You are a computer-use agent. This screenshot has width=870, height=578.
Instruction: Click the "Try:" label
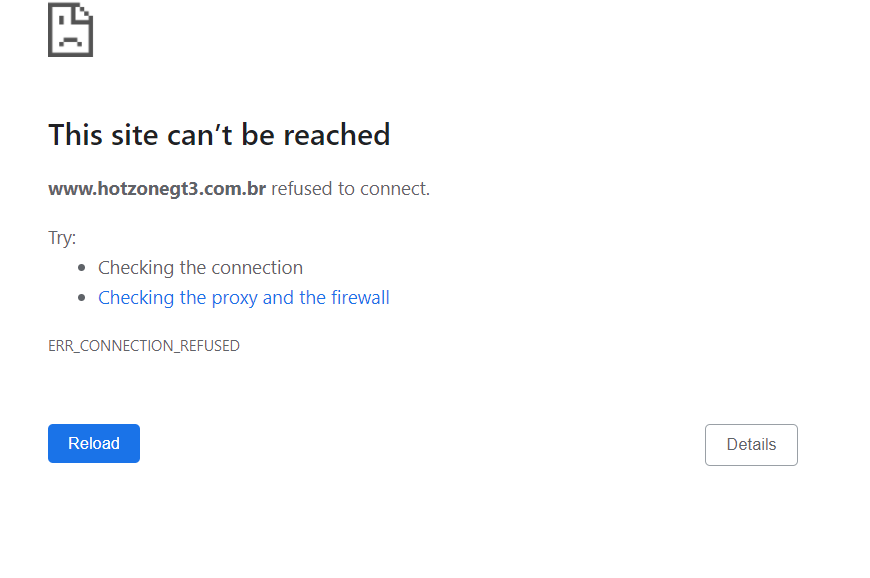(62, 238)
